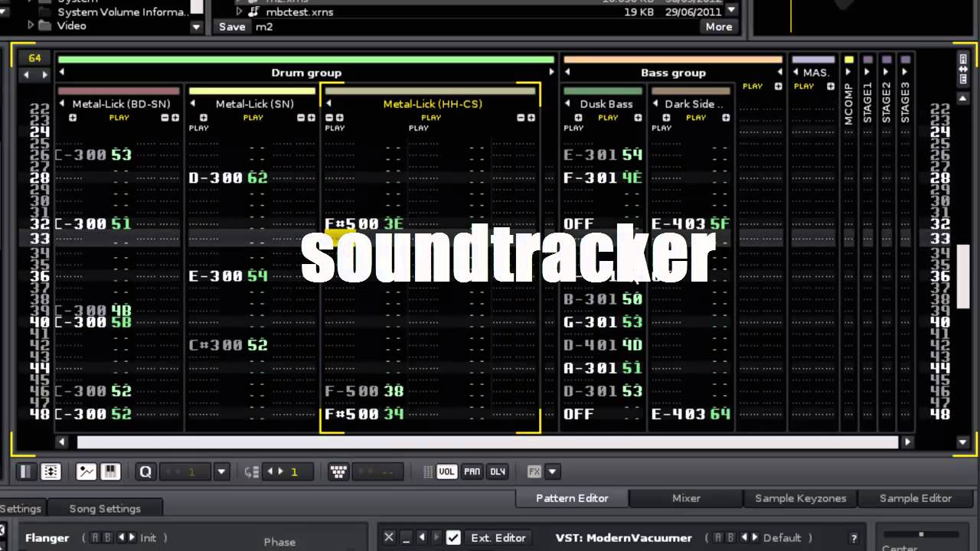Image resolution: width=980 pixels, height=551 pixels.
Task: Go to previous pattern with left arrow under 64
Action: (28, 74)
